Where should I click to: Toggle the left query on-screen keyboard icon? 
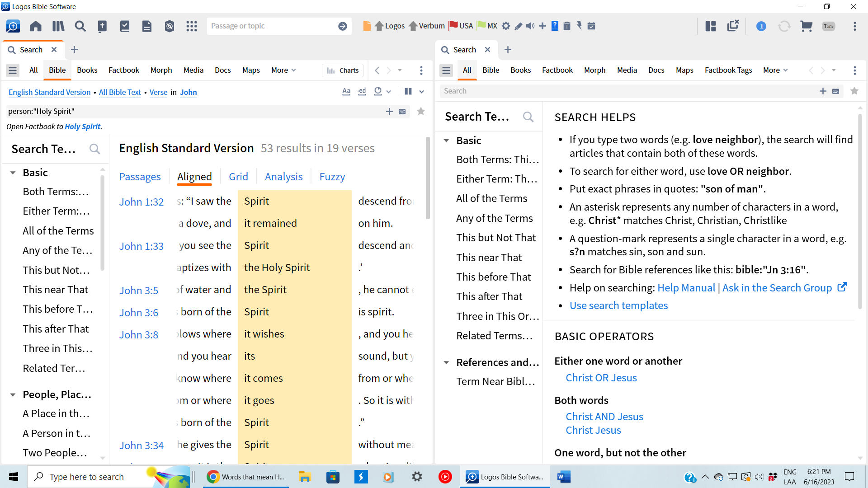pos(402,112)
